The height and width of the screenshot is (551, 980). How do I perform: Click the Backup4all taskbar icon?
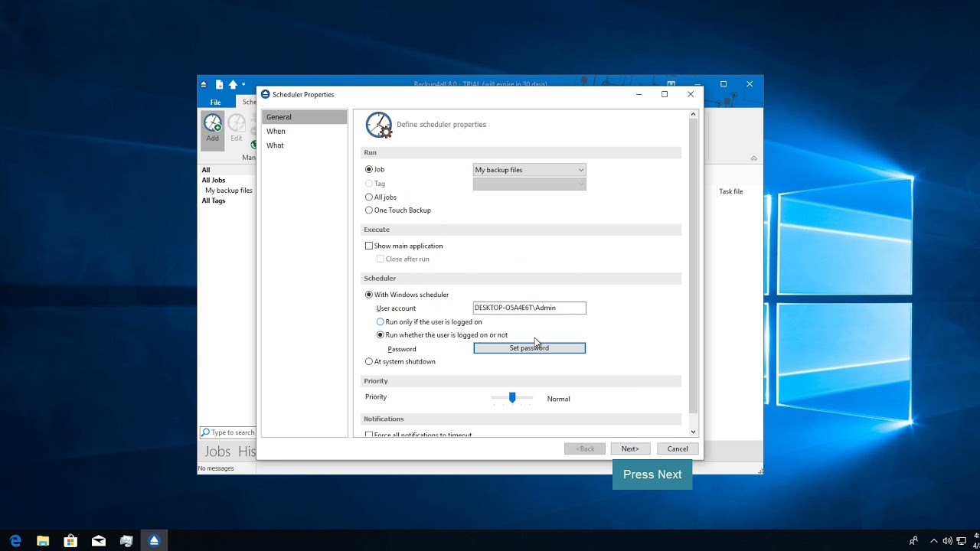pyautogui.click(x=154, y=541)
